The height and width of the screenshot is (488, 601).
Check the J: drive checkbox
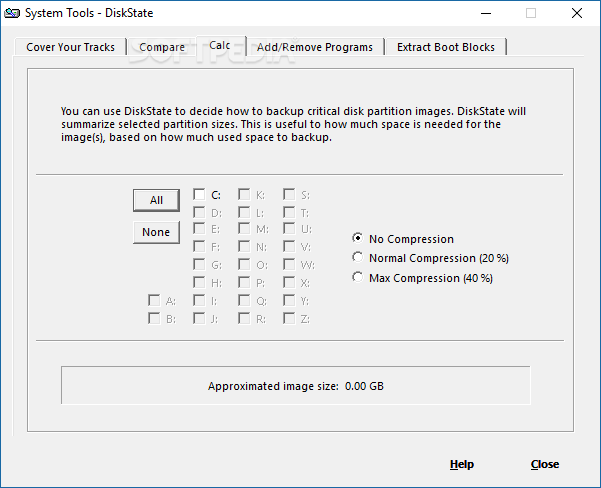click(199, 318)
